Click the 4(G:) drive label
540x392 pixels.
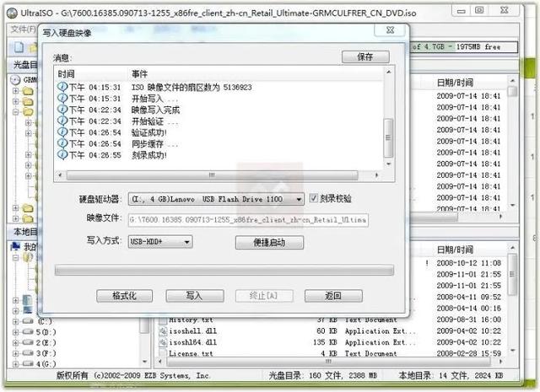pyautogui.click(x=46, y=364)
